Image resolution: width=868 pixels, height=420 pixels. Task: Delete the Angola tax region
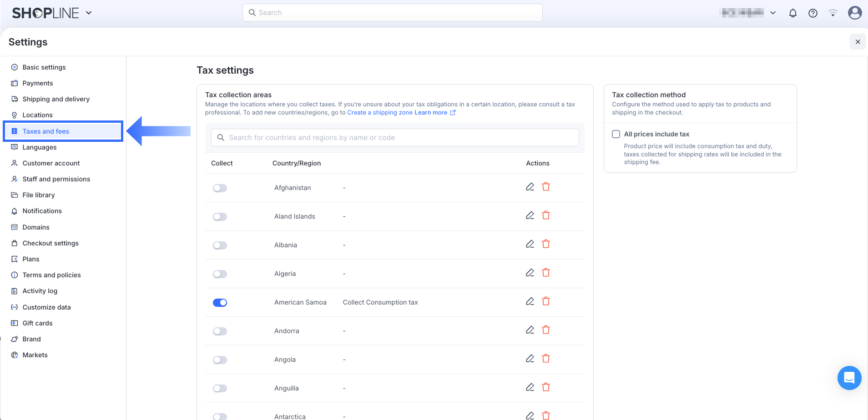pos(546,359)
